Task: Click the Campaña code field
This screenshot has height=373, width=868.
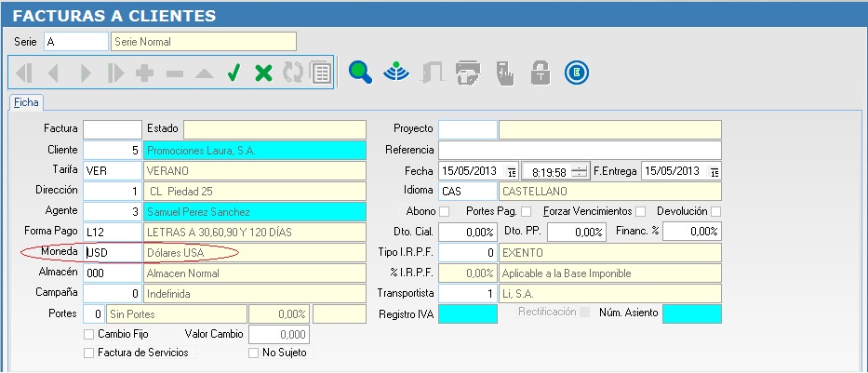Action: 113,293
